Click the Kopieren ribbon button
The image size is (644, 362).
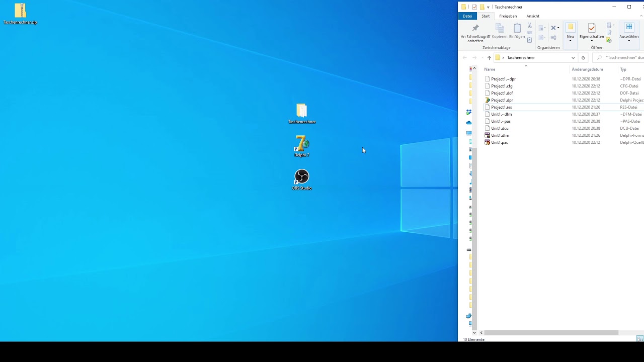(500, 31)
